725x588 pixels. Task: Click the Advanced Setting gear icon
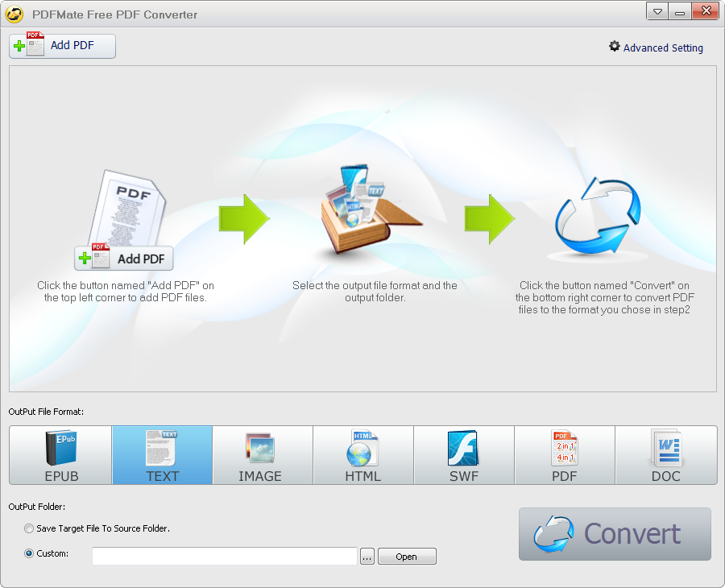(x=614, y=46)
